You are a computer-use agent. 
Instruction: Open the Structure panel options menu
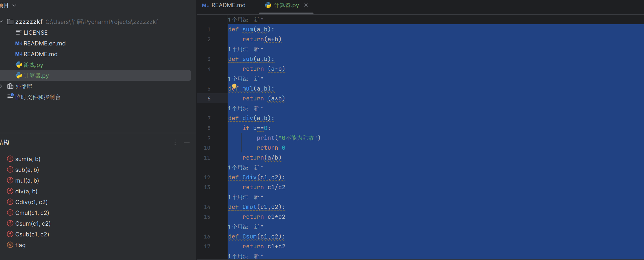coord(175,143)
